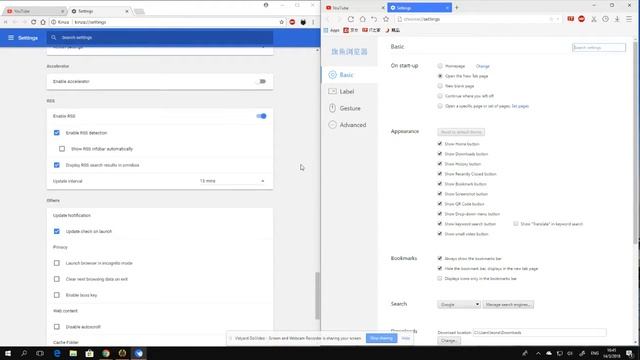The height and width of the screenshot is (360, 640).
Task: Select New blank page radio button
Action: 440,86
